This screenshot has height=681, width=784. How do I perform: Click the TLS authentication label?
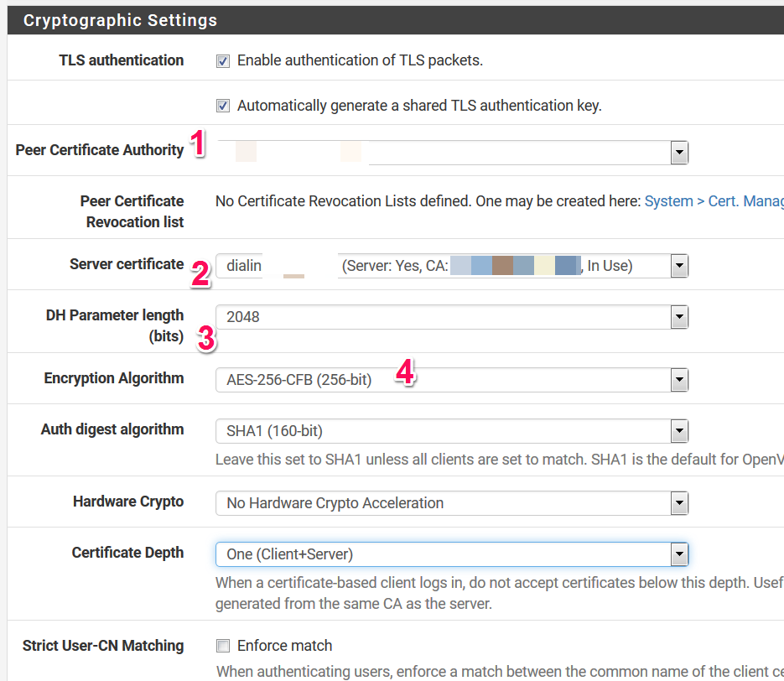point(122,60)
